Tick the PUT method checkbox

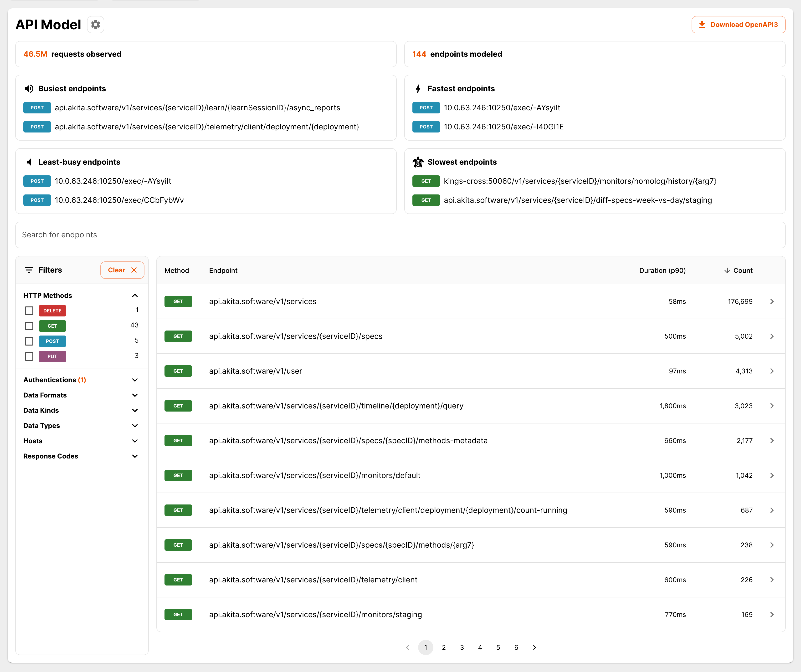point(29,356)
